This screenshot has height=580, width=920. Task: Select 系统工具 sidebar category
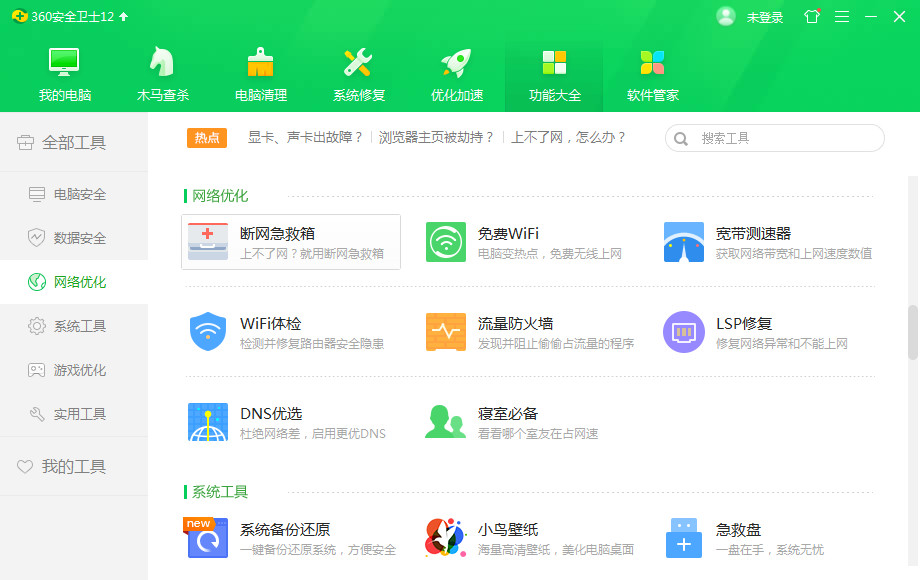[74, 326]
